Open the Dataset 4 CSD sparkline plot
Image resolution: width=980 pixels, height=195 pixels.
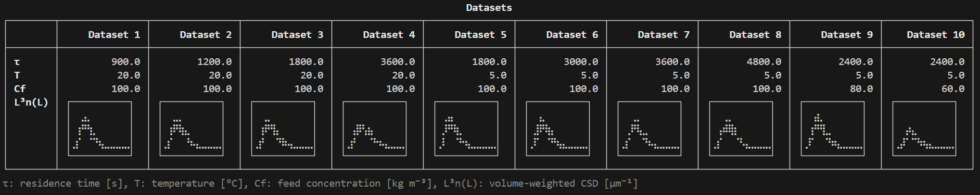(x=375, y=128)
